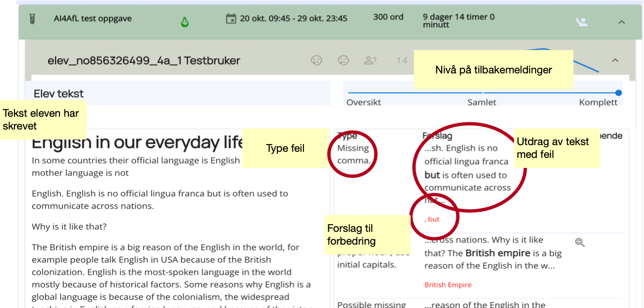Click the first smiley face icon in student row

tap(316, 60)
